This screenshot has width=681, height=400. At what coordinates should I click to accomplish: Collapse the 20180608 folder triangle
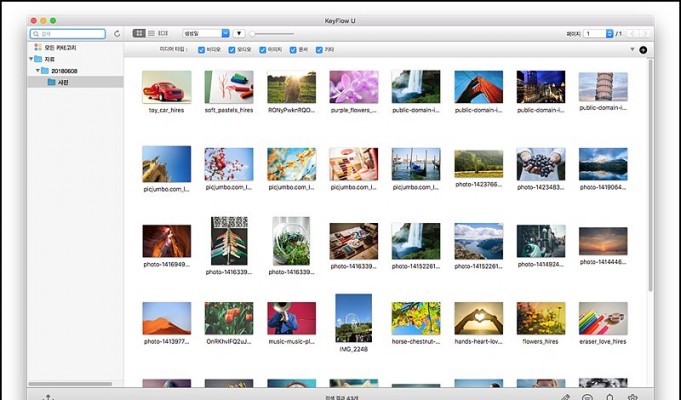(38, 70)
